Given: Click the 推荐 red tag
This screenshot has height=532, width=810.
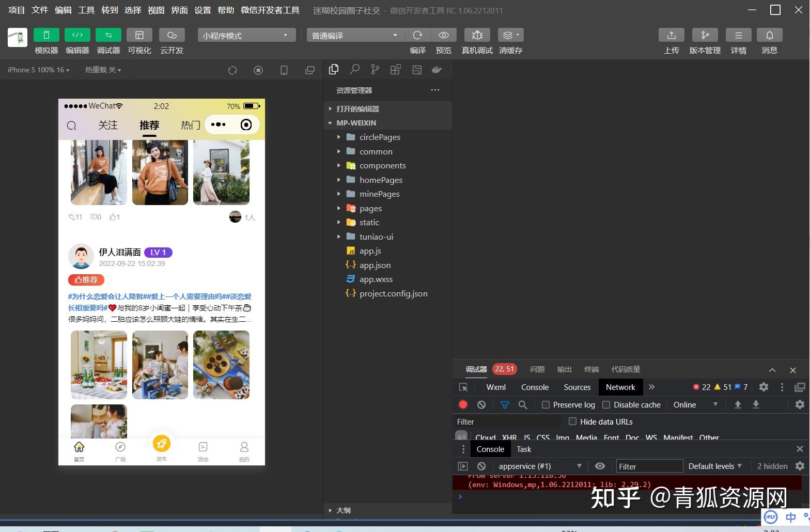Looking at the screenshot, I should tap(86, 280).
